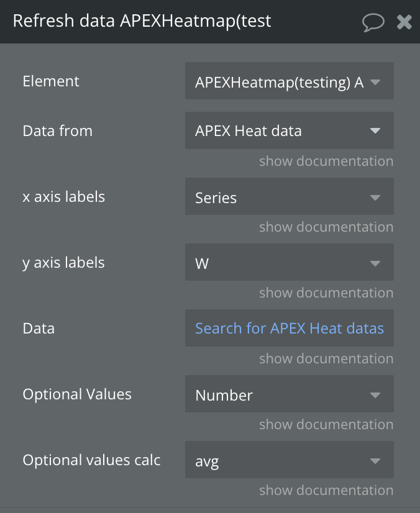Show documentation under y axis labels
Screen dimensions: 420x513
326,293
